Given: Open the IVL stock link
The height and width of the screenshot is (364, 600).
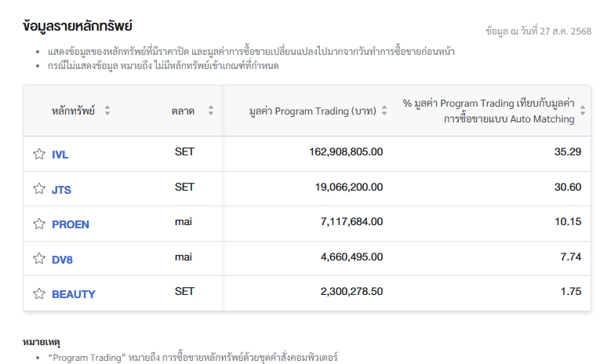Looking at the screenshot, I should (x=60, y=155).
